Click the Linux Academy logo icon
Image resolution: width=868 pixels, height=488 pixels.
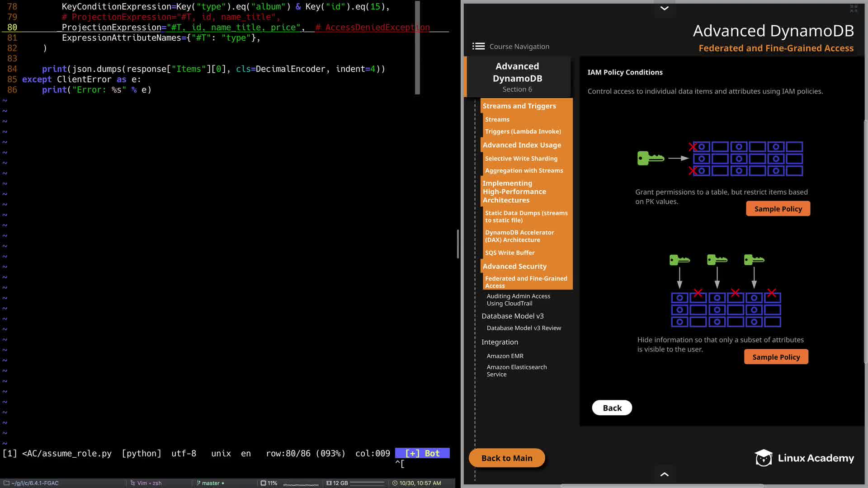[764, 458]
